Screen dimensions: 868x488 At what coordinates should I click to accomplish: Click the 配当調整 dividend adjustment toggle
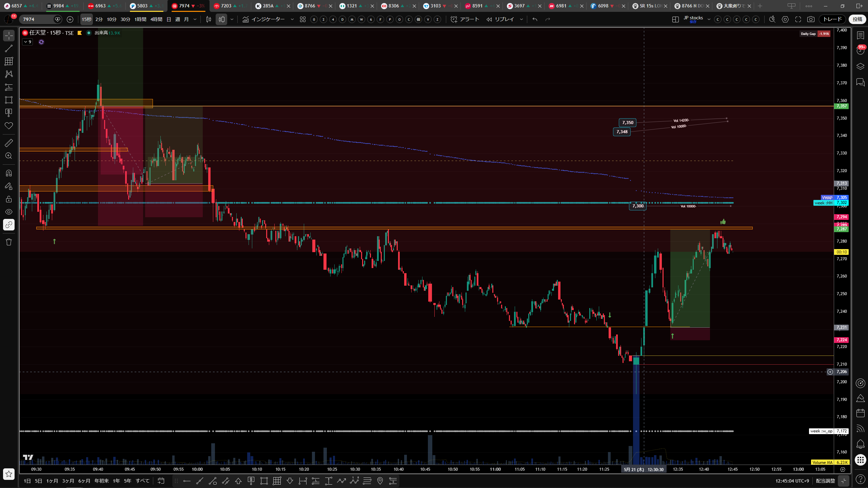tap(825, 481)
